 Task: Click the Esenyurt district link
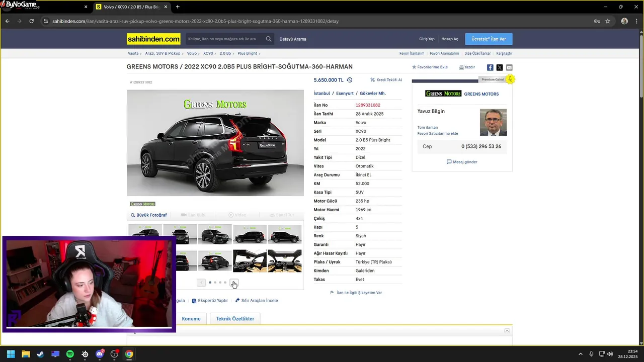[x=345, y=94]
